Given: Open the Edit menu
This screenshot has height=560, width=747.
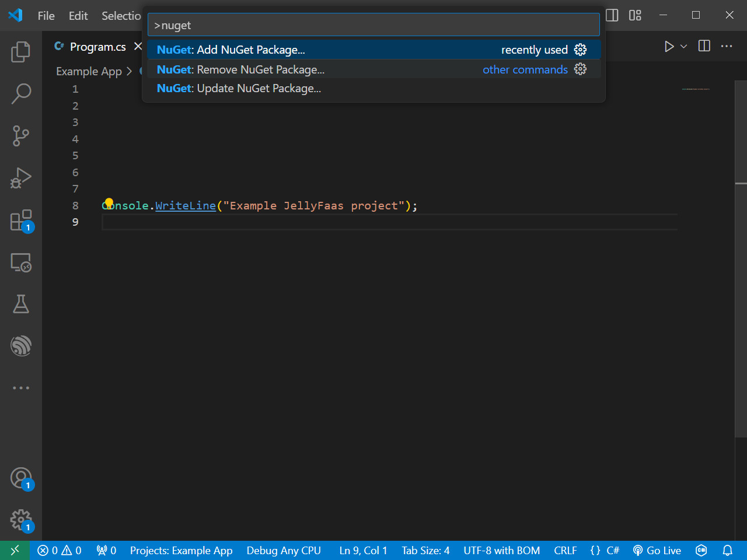Looking at the screenshot, I should [x=78, y=16].
